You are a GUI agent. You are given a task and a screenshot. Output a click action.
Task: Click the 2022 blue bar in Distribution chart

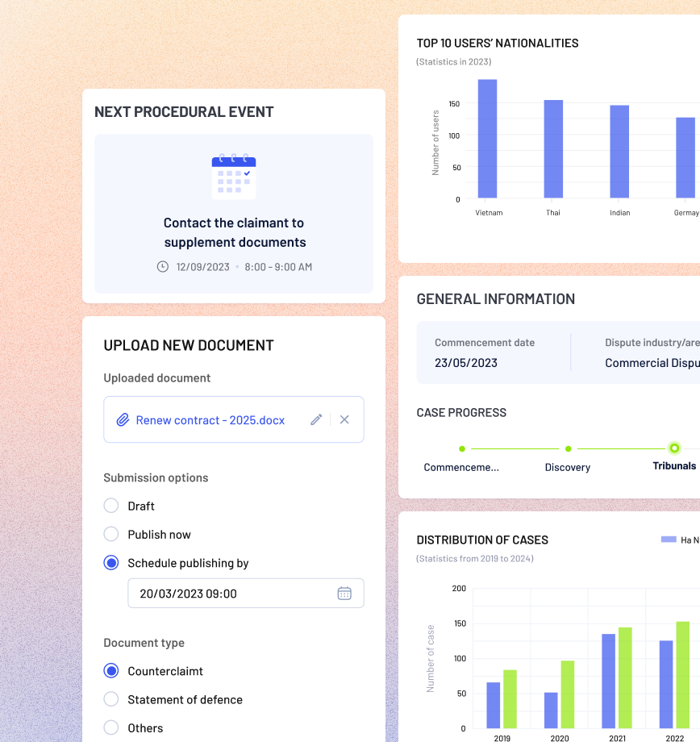click(x=666, y=684)
